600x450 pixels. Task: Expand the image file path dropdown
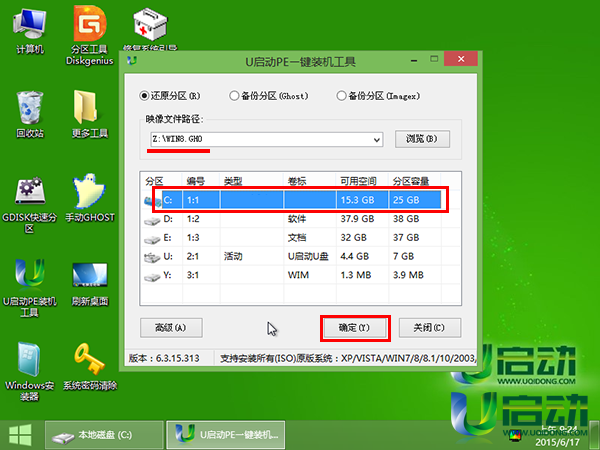(377, 140)
